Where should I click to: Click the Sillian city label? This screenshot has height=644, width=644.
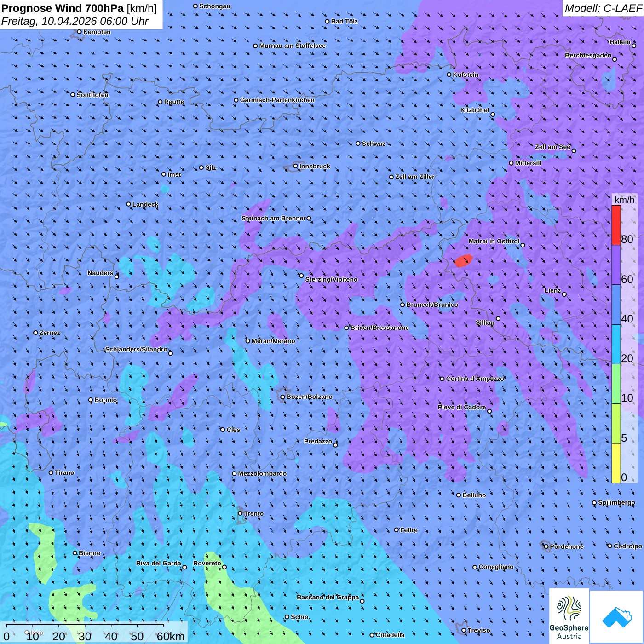coord(485,322)
